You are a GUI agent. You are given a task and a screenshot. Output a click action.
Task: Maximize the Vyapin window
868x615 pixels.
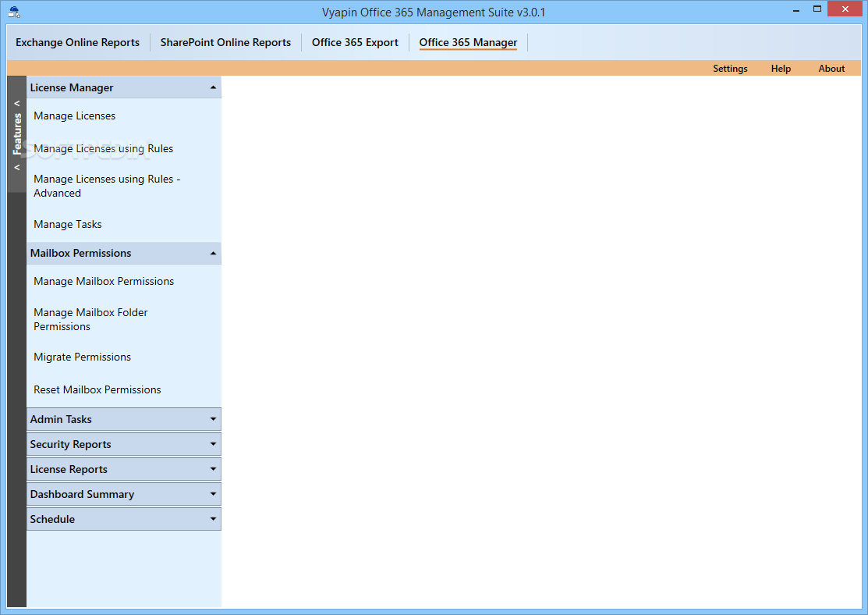(817, 9)
